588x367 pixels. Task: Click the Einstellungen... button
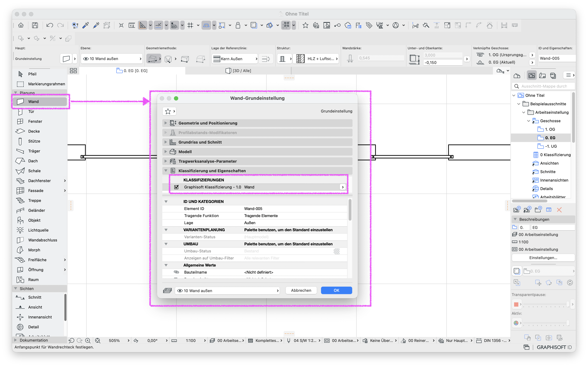pos(543,258)
